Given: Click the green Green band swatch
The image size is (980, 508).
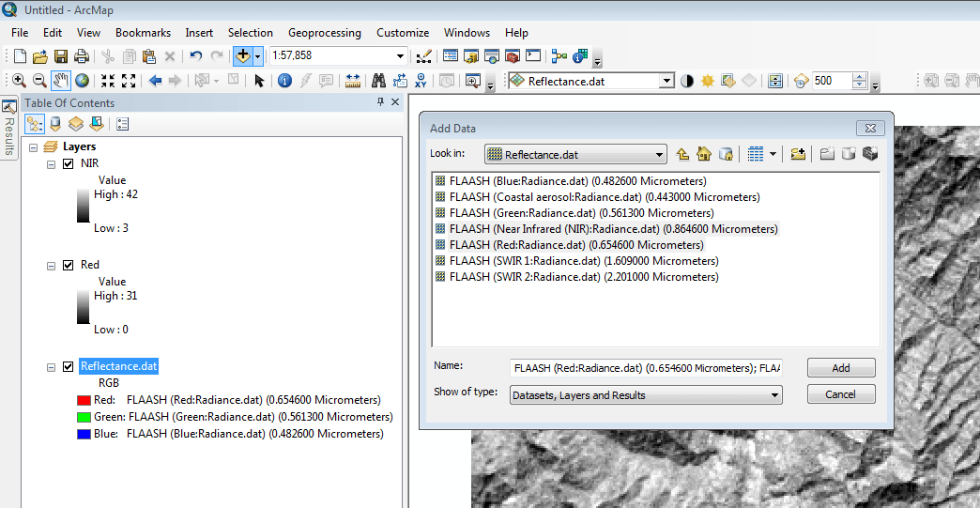Looking at the screenshot, I should tap(84, 418).
